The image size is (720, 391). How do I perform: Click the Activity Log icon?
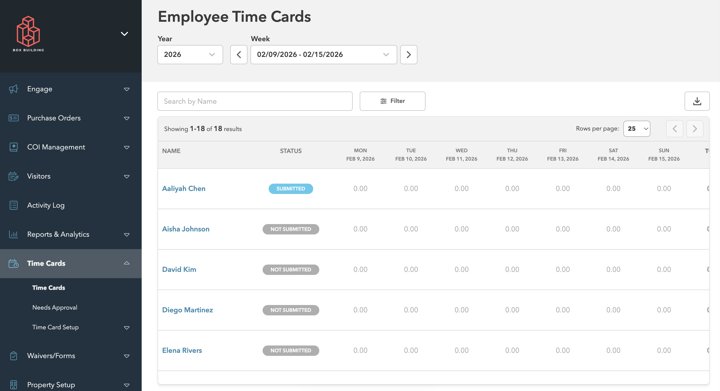(x=14, y=205)
